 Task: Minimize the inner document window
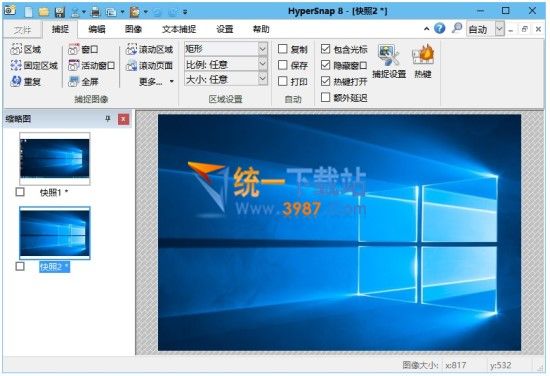point(511,30)
